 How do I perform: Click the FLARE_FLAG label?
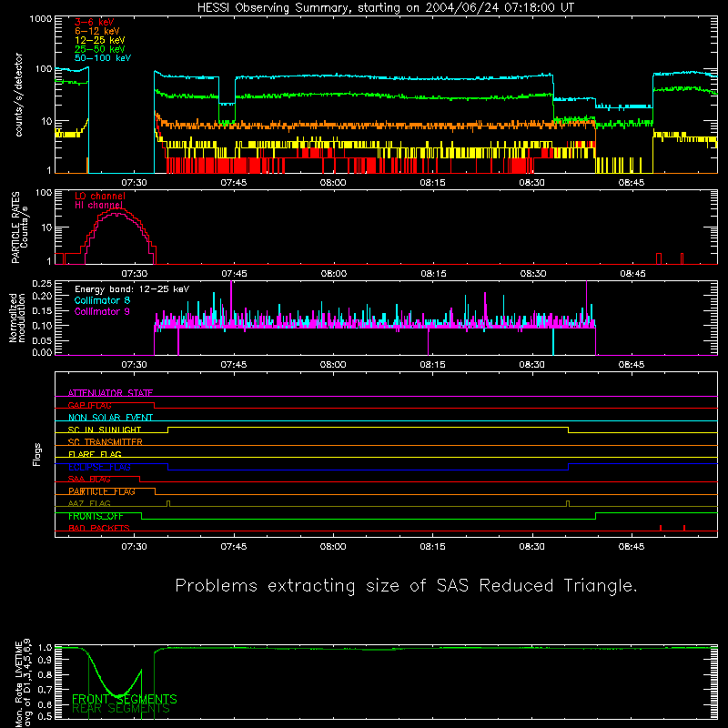coord(95,454)
